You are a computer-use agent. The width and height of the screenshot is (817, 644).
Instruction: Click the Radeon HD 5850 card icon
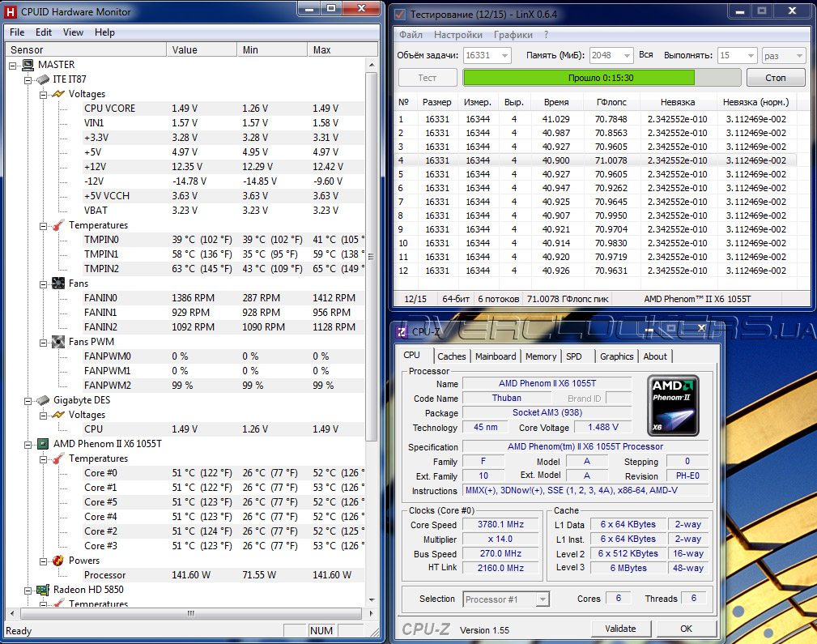coord(42,590)
